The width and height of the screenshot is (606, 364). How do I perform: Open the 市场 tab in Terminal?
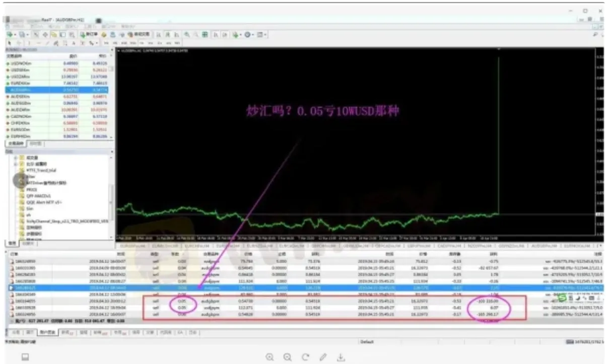pyautogui.click(x=120, y=332)
